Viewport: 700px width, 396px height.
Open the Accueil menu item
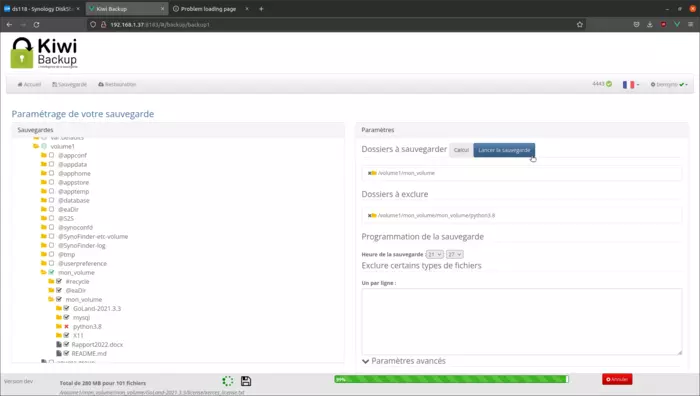point(29,84)
